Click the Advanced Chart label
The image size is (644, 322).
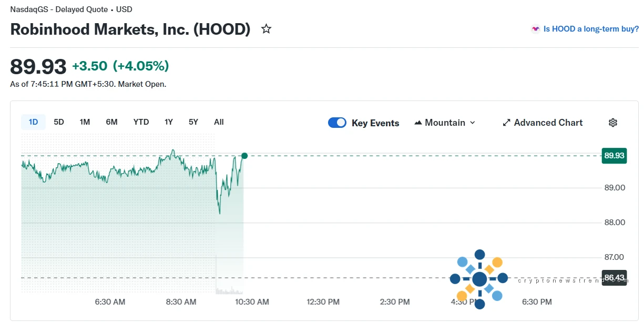pyautogui.click(x=548, y=123)
